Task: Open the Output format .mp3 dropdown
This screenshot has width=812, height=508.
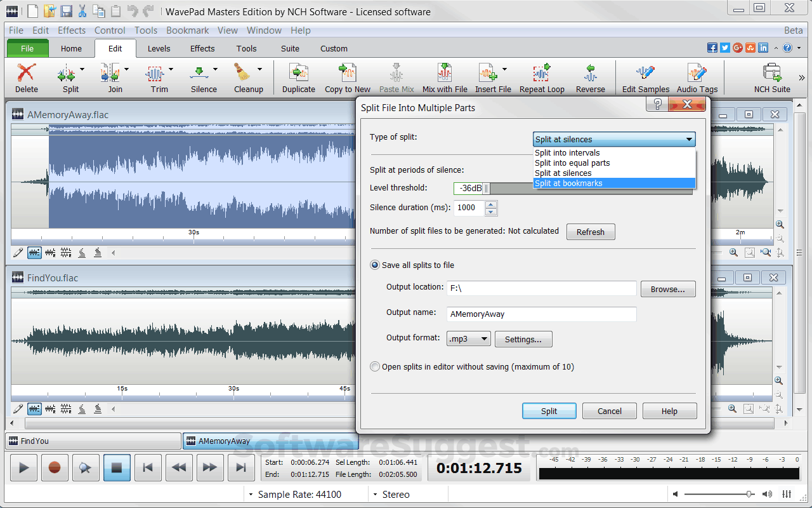Action: coord(468,339)
